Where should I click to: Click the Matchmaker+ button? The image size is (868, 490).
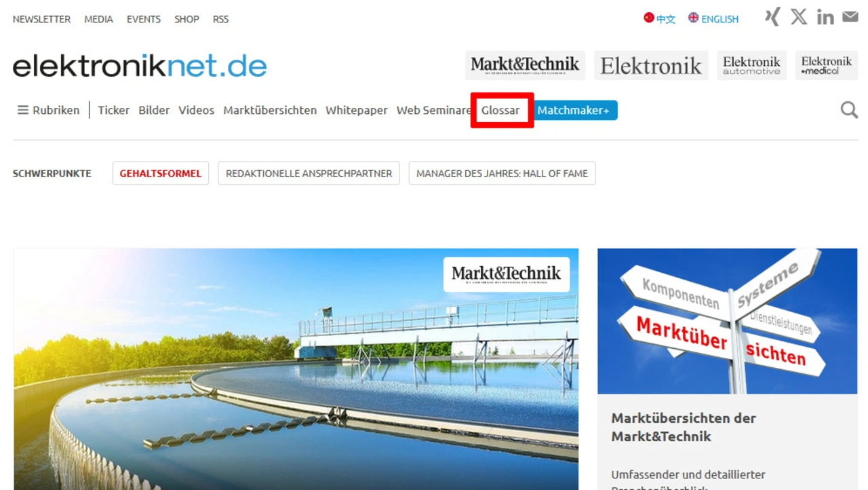pyautogui.click(x=573, y=110)
